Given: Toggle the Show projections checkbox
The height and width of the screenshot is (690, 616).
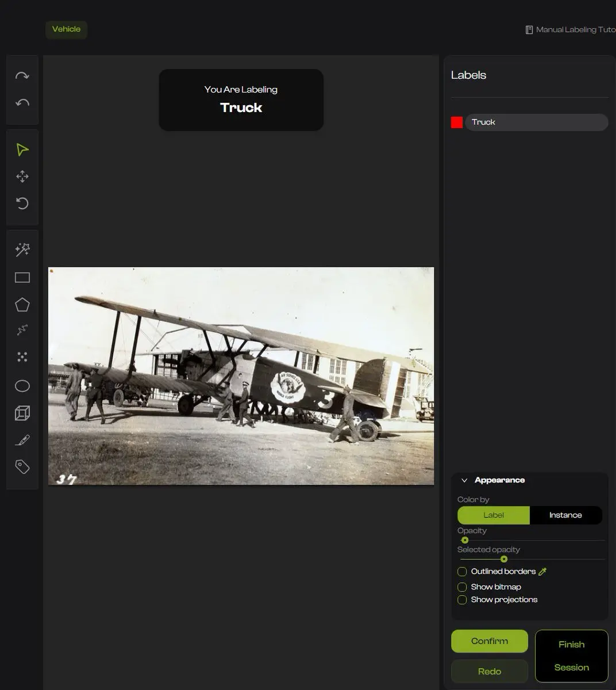Looking at the screenshot, I should (x=462, y=600).
